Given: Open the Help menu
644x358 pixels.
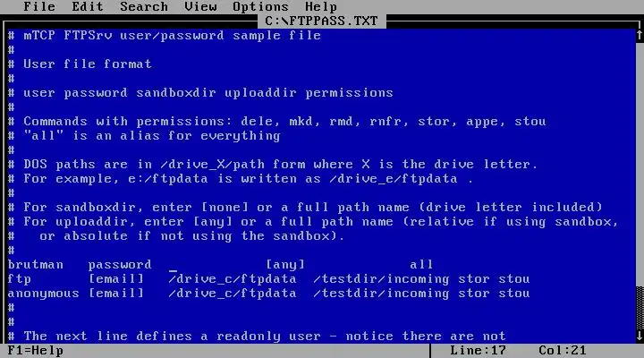Looking at the screenshot, I should pyautogui.click(x=321, y=6).
